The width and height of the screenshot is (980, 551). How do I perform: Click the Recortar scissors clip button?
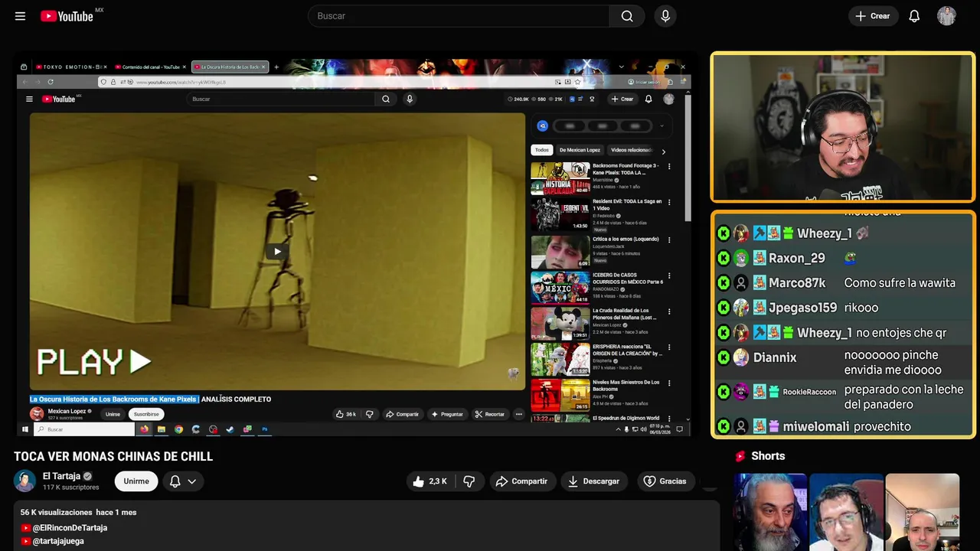click(490, 414)
